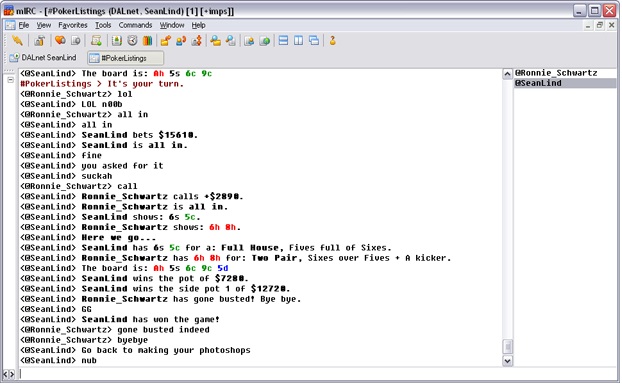The image size is (622, 385).
Task: Open the Scripts Editor scroll icon
Action: [96, 40]
